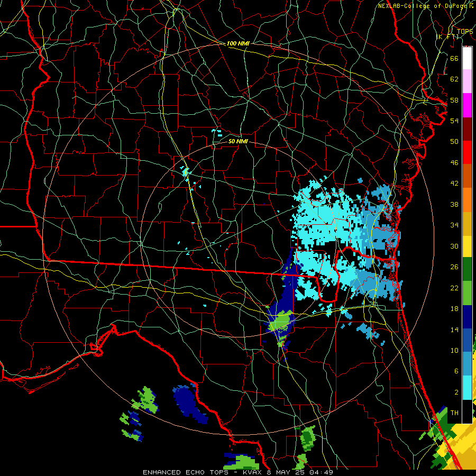Click the '14' legend value
Screen dimensions: 476x476
coord(454,329)
